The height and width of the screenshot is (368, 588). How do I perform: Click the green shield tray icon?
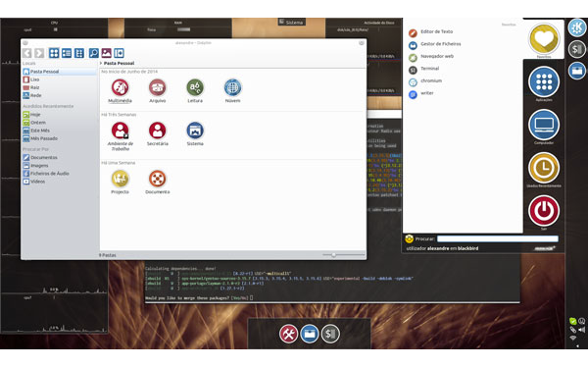[572, 321]
